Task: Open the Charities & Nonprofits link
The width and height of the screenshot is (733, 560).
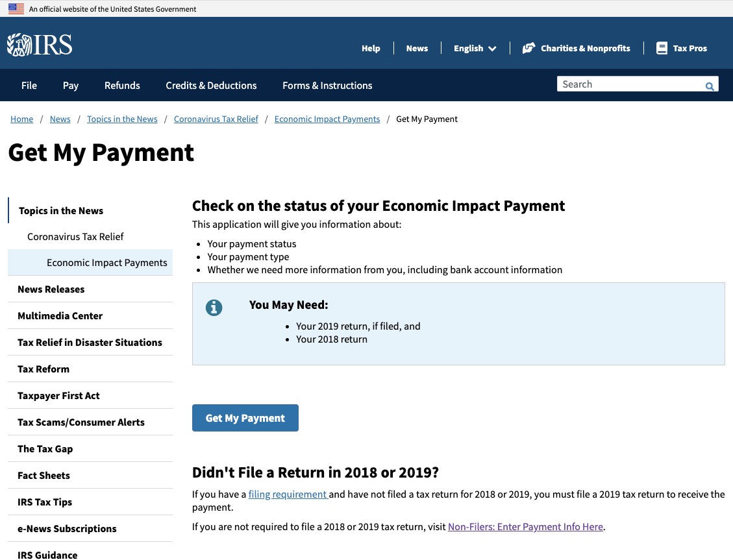Action: [585, 48]
